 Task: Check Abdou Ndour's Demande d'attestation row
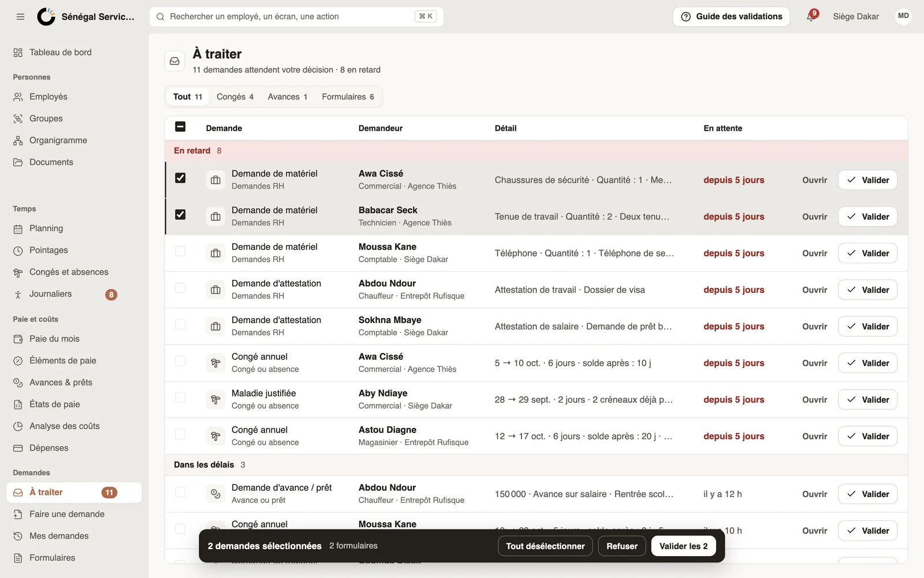(x=180, y=288)
